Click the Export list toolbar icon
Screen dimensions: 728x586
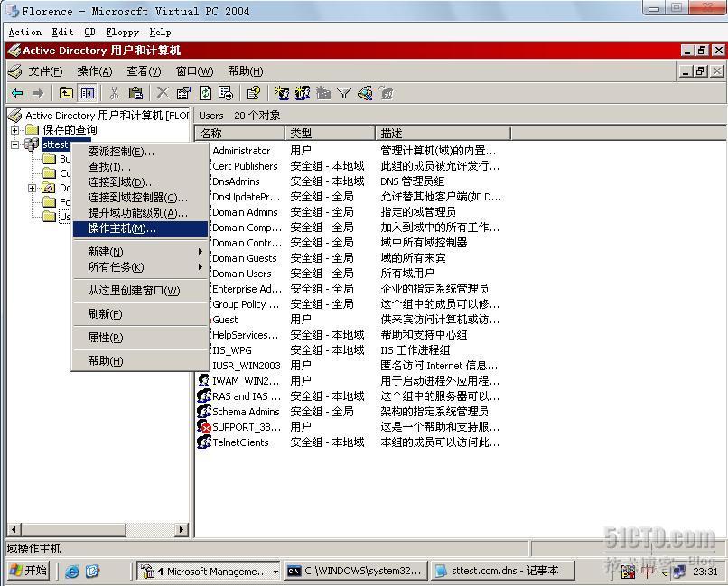click(x=226, y=93)
